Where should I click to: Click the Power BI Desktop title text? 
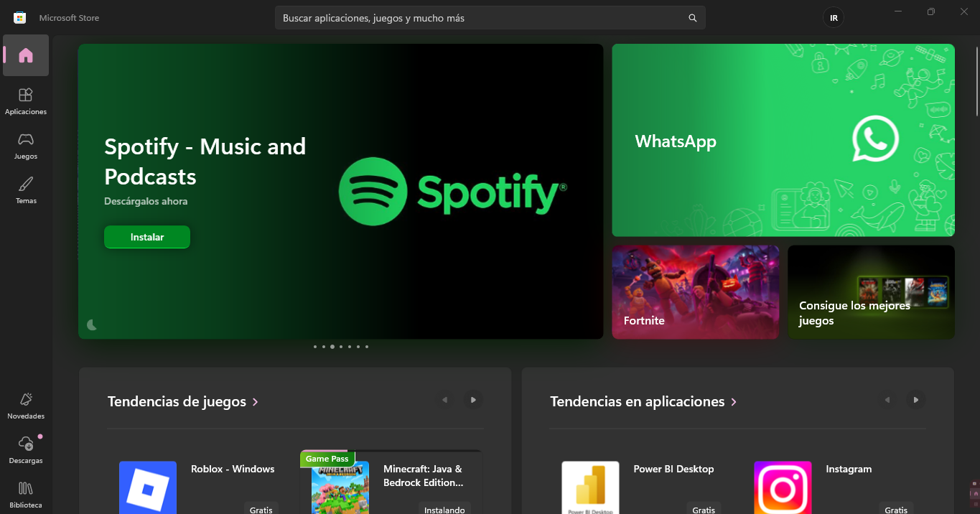point(673,469)
